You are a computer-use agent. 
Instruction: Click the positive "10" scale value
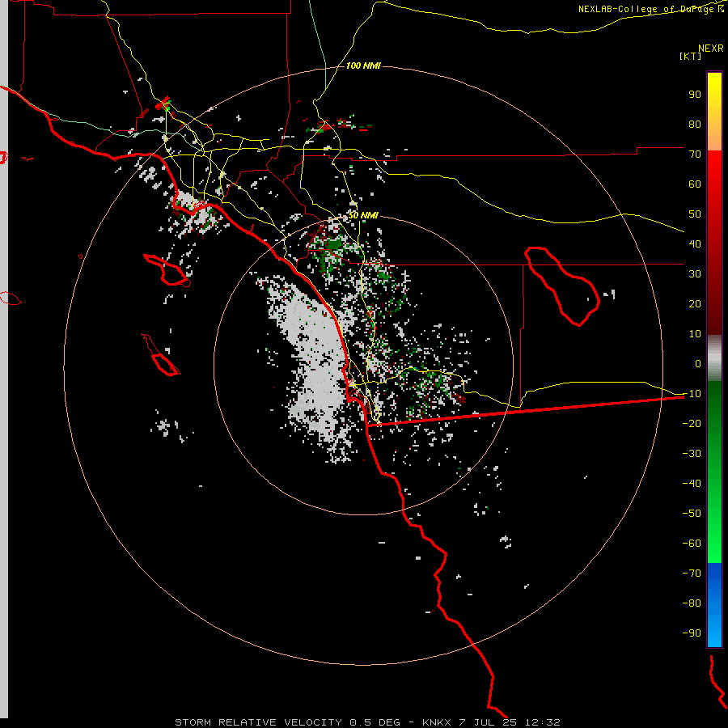pos(695,334)
